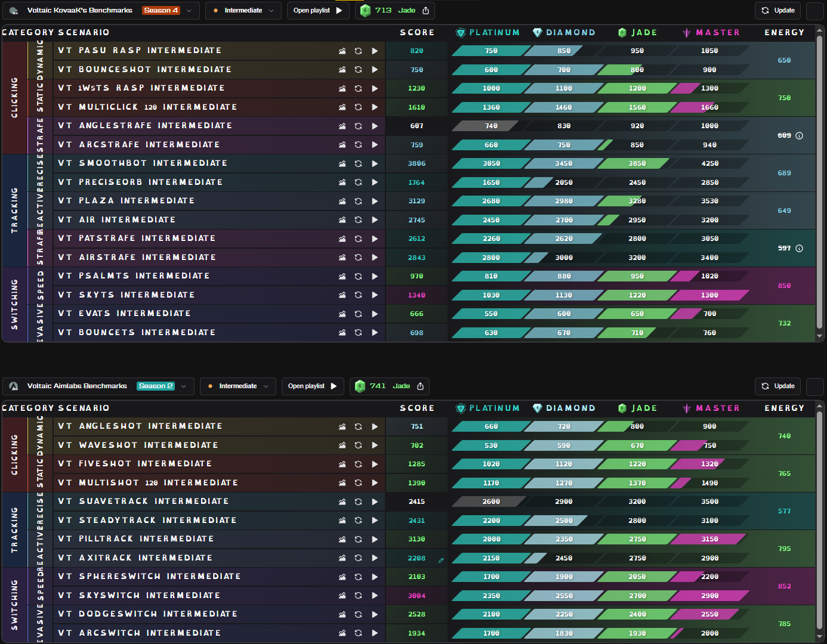Share the 741 Jade Aimlabs rank
Viewport: 827px width, 644px height.
[420, 386]
